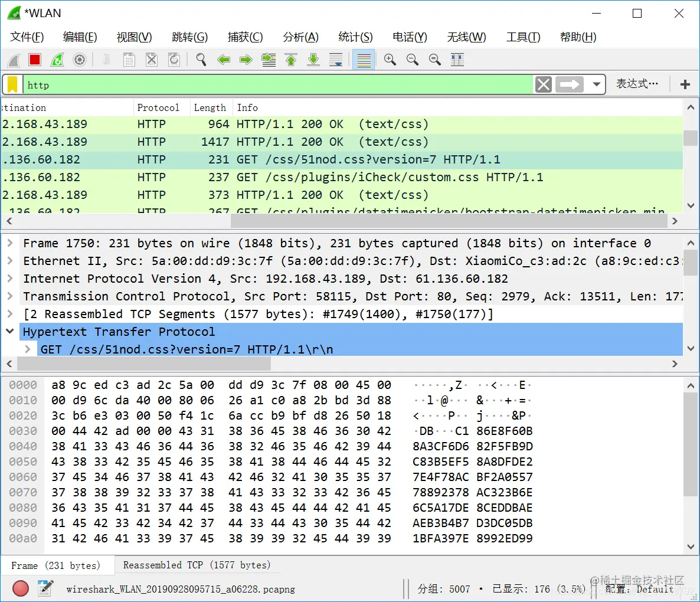This screenshot has width=700, height=602.
Task: Open filter bookmark yellow icon
Action: (x=12, y=84)
